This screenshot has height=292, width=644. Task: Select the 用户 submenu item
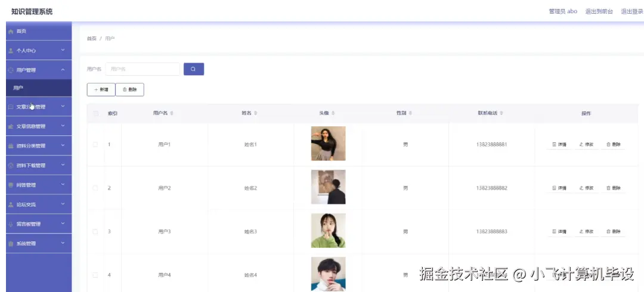(39, 88)
